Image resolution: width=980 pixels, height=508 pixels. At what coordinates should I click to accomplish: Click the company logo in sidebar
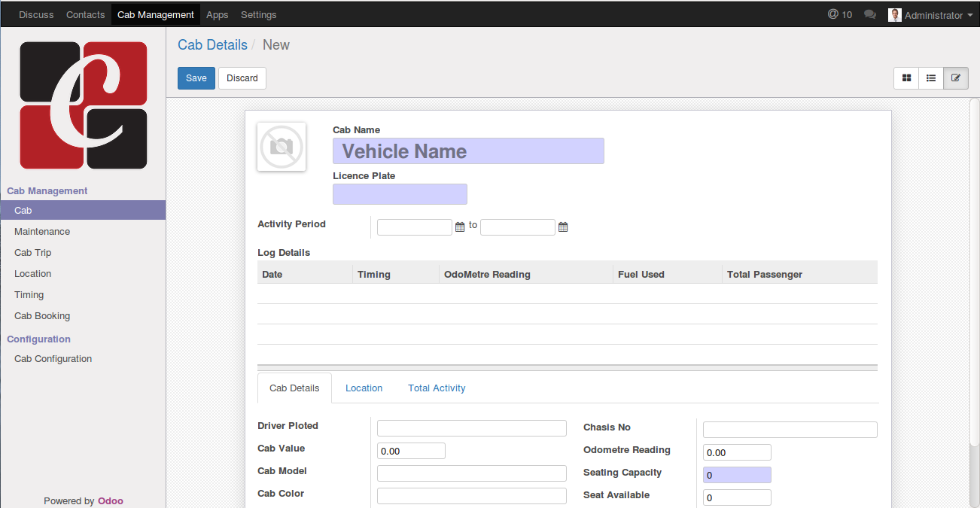coord(83,105)
